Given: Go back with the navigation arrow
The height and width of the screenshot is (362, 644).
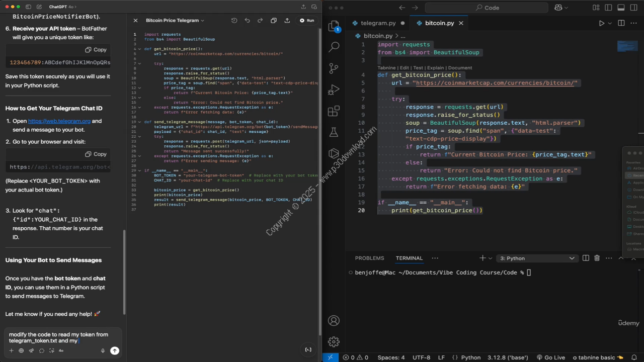Looking at the screenshot, I should (402, 8).
